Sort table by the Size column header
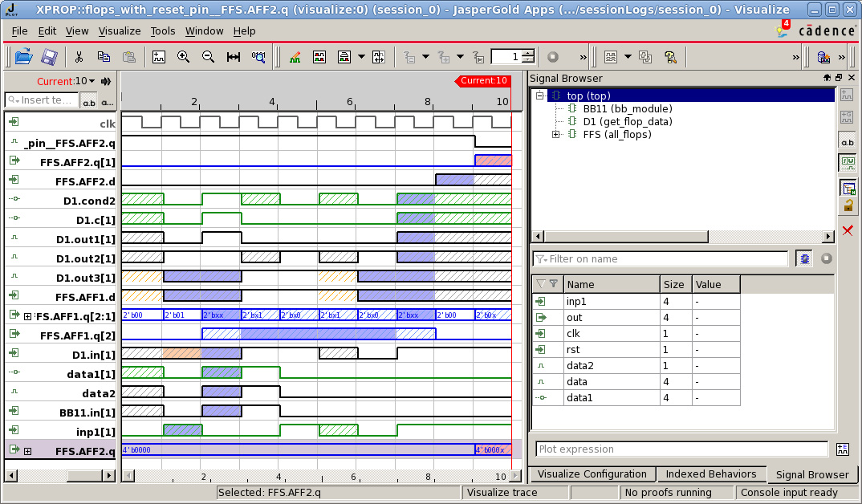Screen dimensions: 862x504 pos(676,284)
